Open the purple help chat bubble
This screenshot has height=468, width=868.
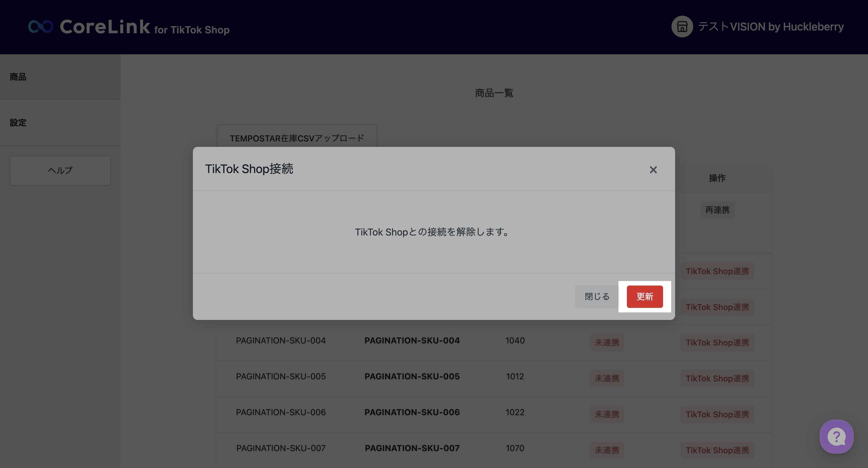tap(836, 437)
